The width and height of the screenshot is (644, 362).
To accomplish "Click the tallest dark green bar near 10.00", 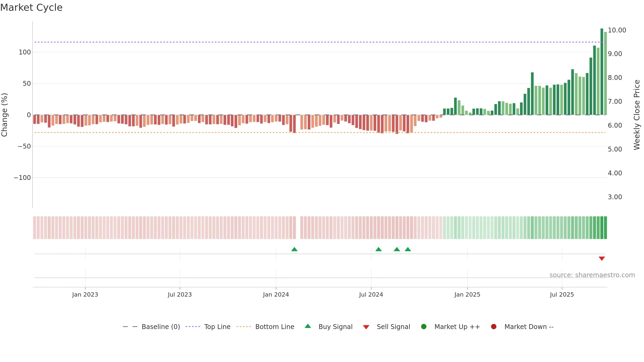I will (602, 72).
